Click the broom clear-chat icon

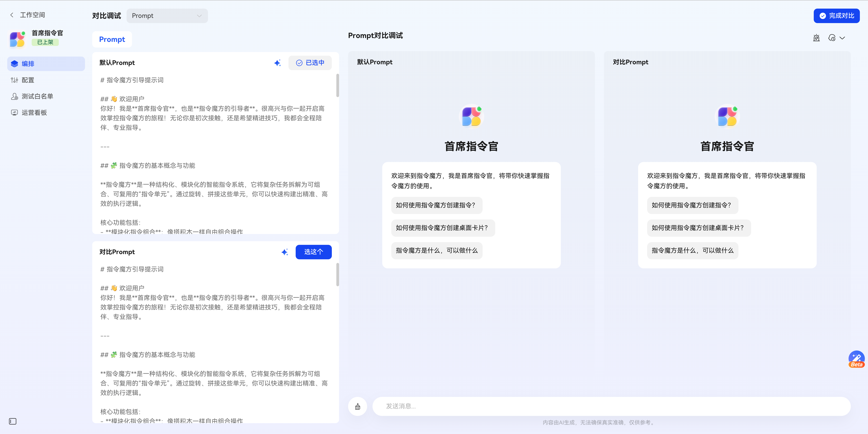(358, 406)
